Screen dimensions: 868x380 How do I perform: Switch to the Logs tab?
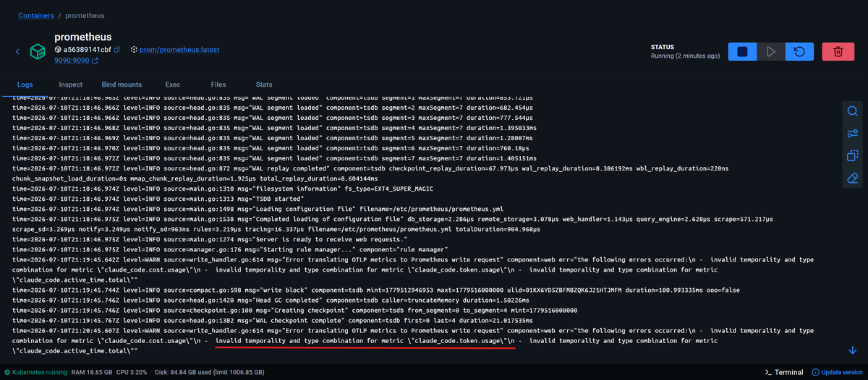point(25,85)
